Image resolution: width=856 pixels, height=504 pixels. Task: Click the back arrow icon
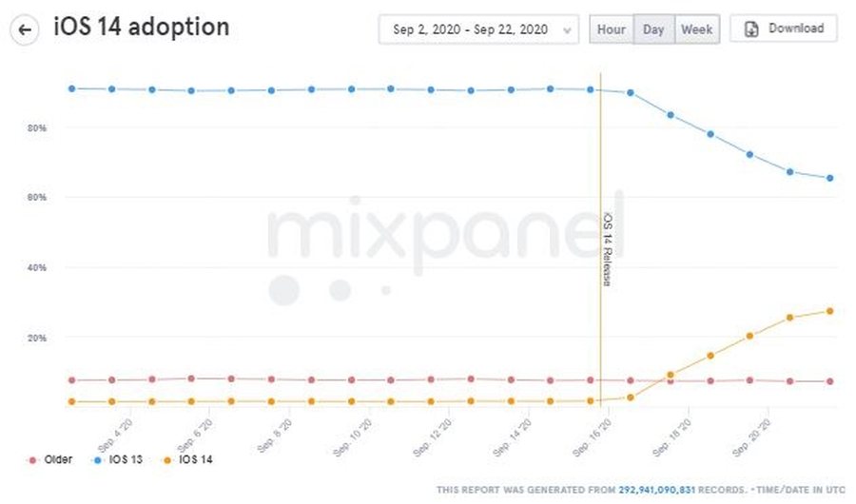pyautogui.click(x=25, y=29)
